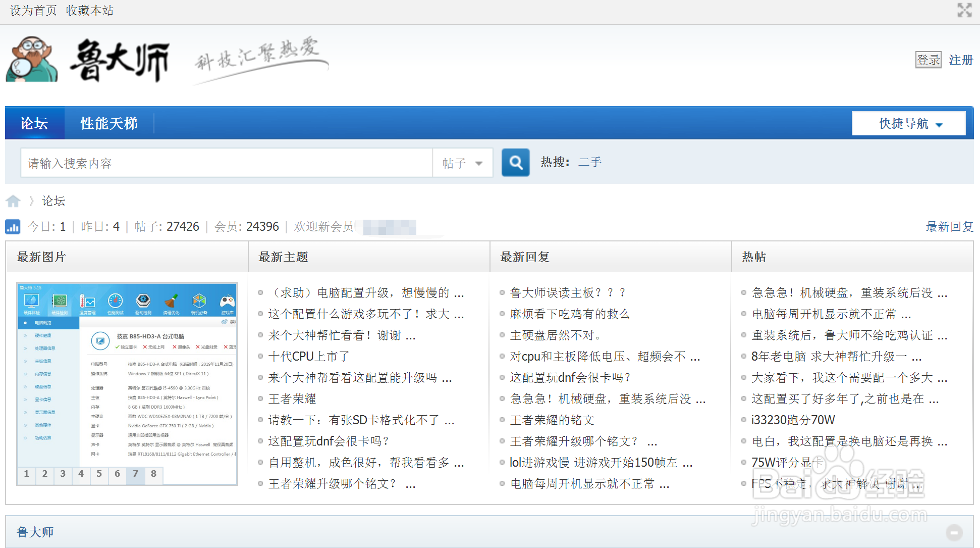Click the home breadcrumb icon

click(x=13, y=201)
